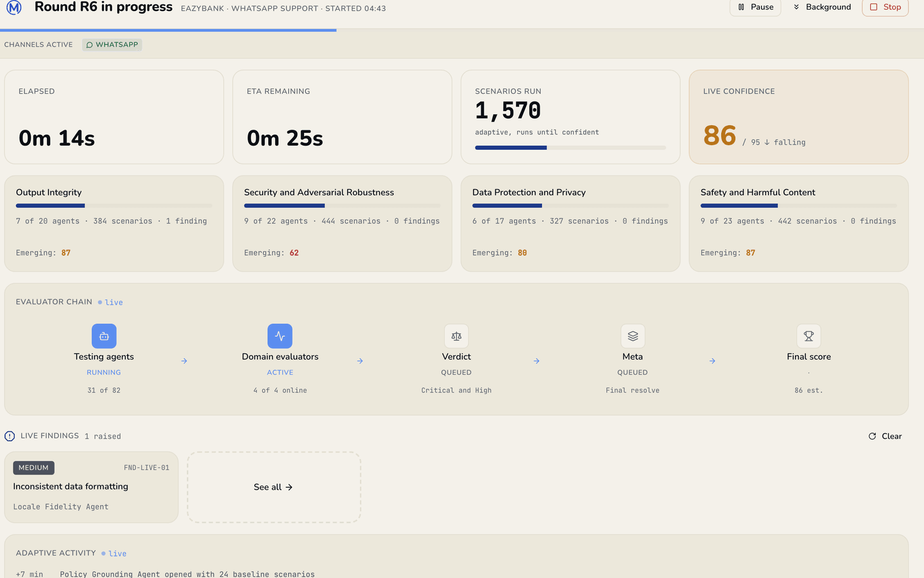This screenshot has width=924, height=578.
Task: Click the Policy Grounding Agent activity entry
Action: pos(187,574)
